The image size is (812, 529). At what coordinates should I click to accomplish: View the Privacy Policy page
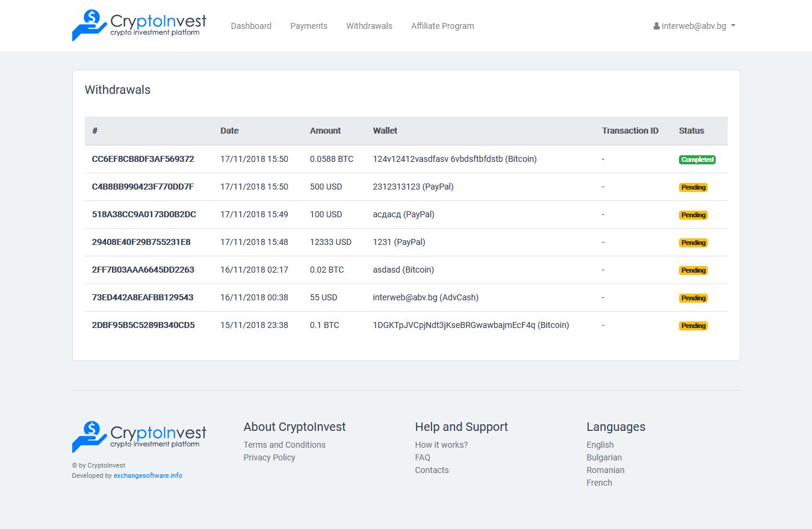click(x=269, y=457)
